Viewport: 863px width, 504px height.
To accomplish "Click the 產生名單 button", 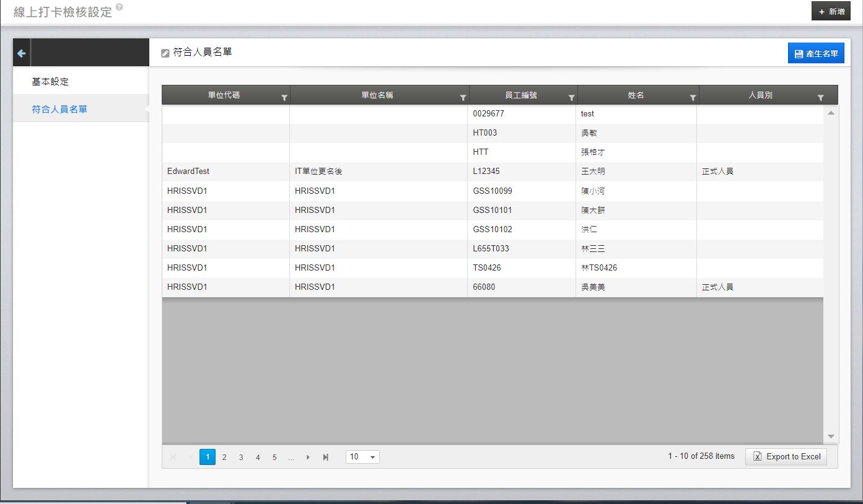I will [x=815, y=54].
